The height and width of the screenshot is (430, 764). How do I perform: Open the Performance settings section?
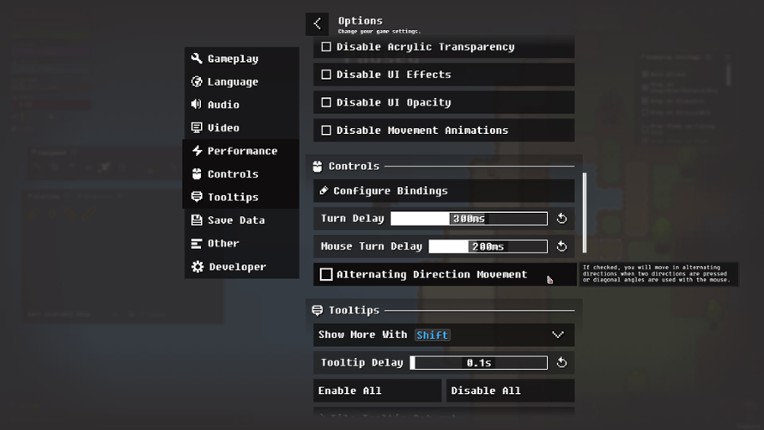coord(241,151)
